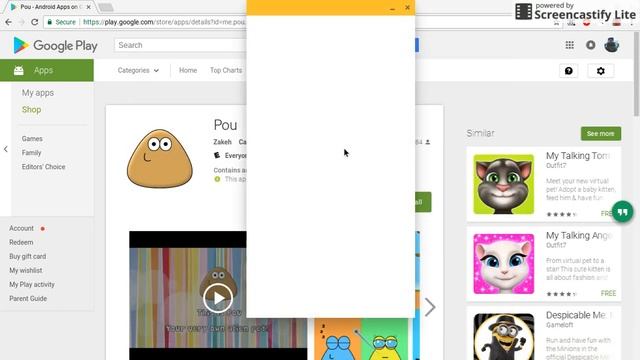Expand the Categories dropdown
This screenshot has height=360, width=640.
pos(138,70)
